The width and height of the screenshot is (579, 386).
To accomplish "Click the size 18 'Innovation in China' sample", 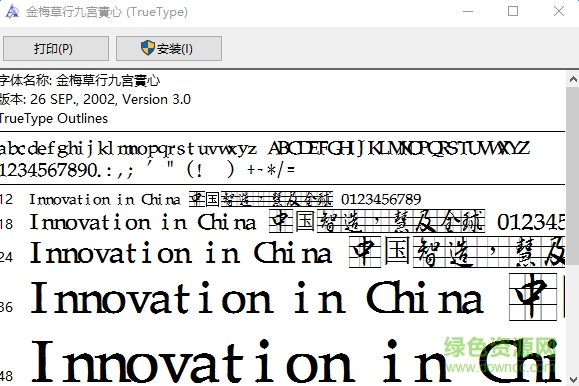I will point(143,222).
